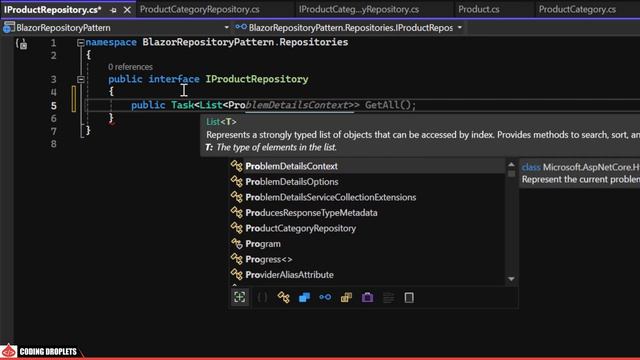Toggle the delegates filter in completion toolbar

[367, 297]
